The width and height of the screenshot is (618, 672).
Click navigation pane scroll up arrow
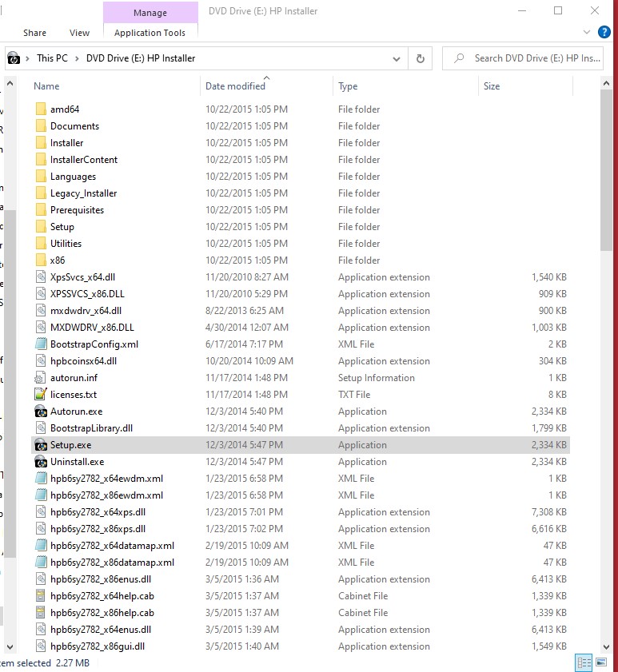[10, 84]
